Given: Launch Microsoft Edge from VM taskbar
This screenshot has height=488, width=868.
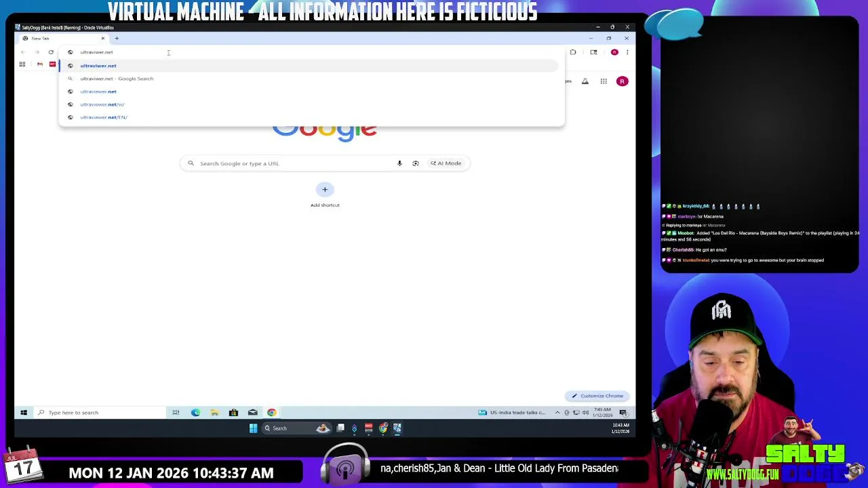Looking at the screenshot, I should [195, 412].
